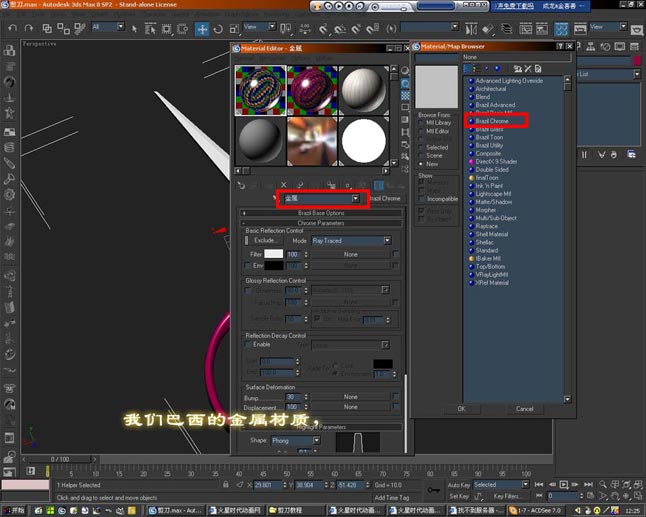
Task: Click Cancel in Material/Map Browser
Action: [x=524, y=409]
